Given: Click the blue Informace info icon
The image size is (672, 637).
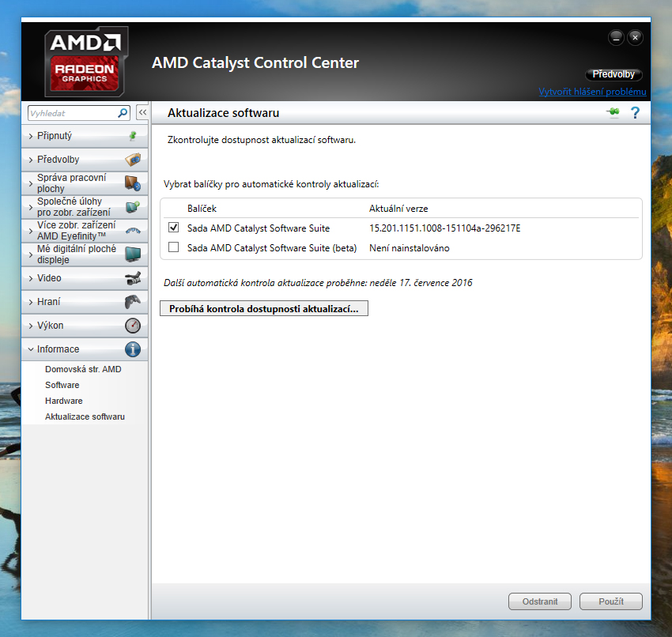Looking at the screenshot, I should point(133,349).
